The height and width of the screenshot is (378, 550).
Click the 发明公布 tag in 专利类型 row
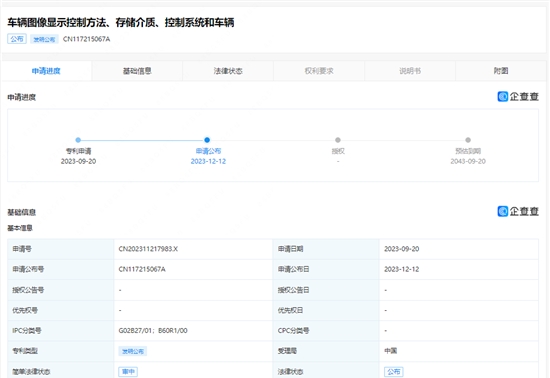pos(133,351)
